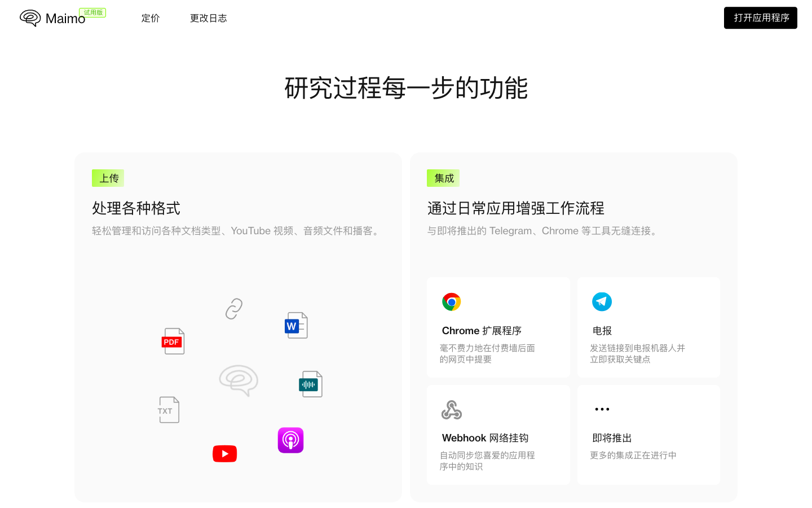
Task: Click the Webhook 网络挂钩 card title
Action: (485, 438)
